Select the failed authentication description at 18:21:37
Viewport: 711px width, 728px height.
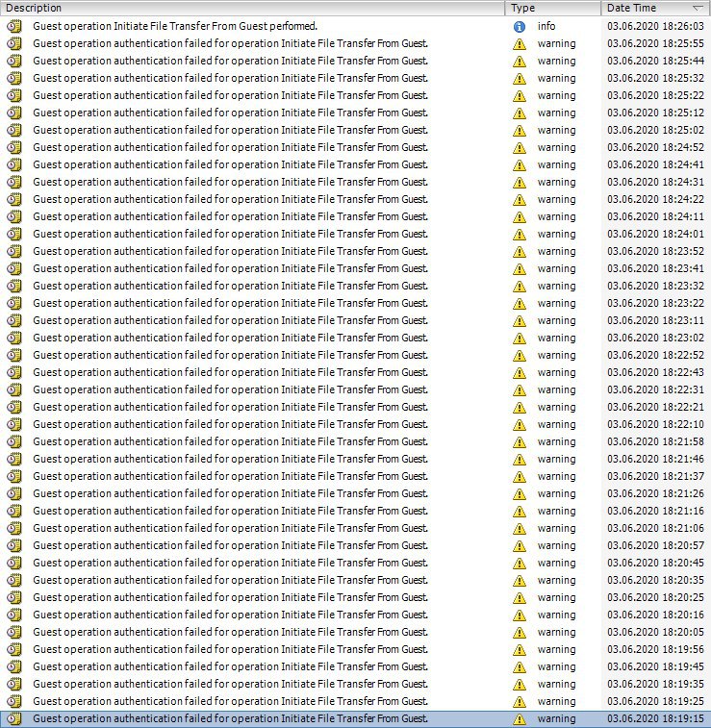pos(230,476)
